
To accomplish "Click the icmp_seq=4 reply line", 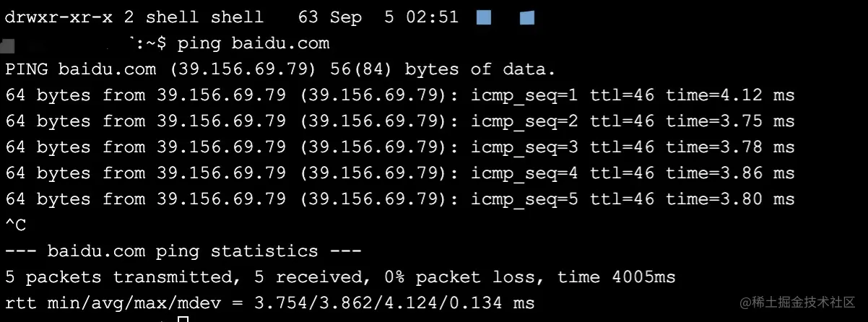I will (399, 173).
